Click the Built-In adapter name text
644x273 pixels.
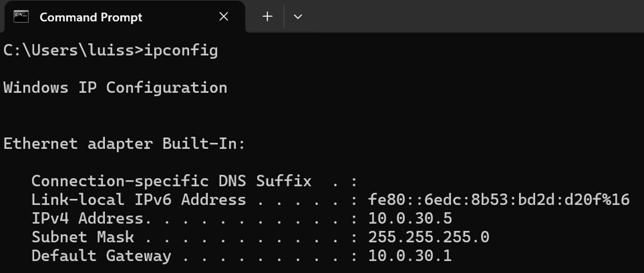pos(201,144)
